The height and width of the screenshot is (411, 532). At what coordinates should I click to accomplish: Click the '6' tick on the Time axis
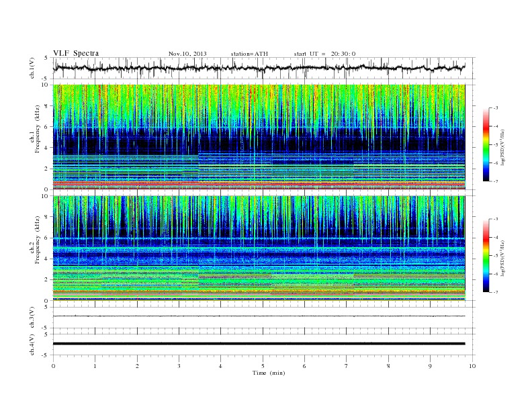click(304, 366)
